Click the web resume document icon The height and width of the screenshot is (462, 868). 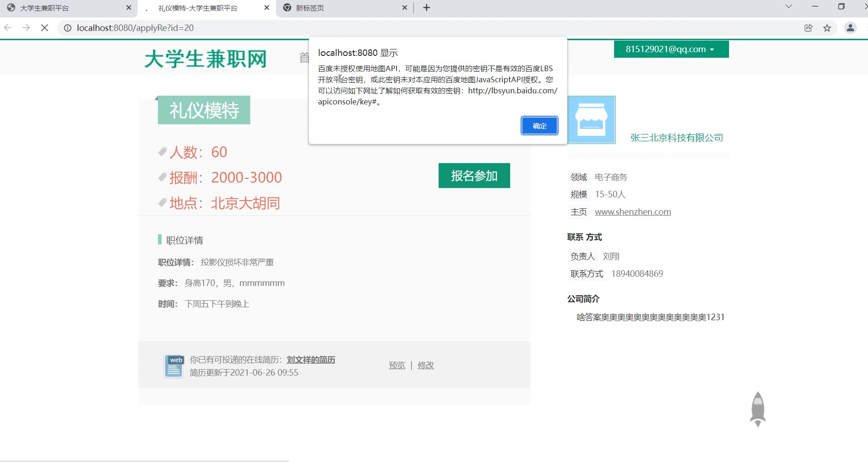pyautogui.click(x=174, y=366)
